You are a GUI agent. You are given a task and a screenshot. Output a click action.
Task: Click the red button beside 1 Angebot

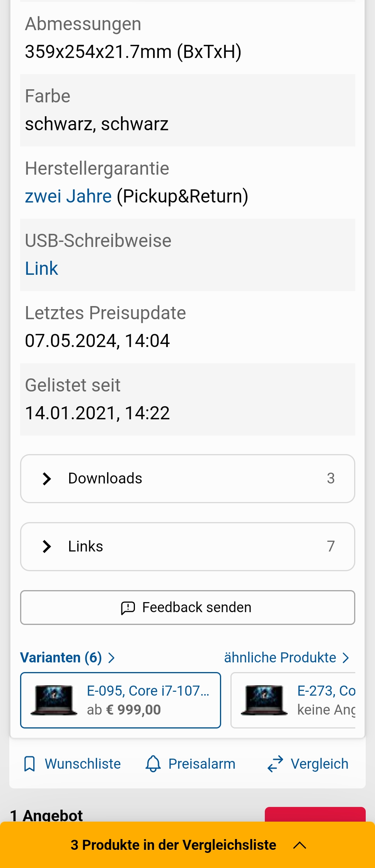[315, 814]
